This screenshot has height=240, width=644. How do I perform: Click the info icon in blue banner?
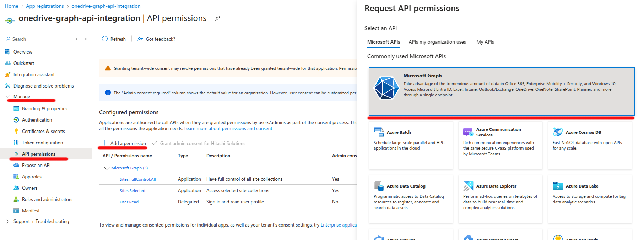coord(108,93)
